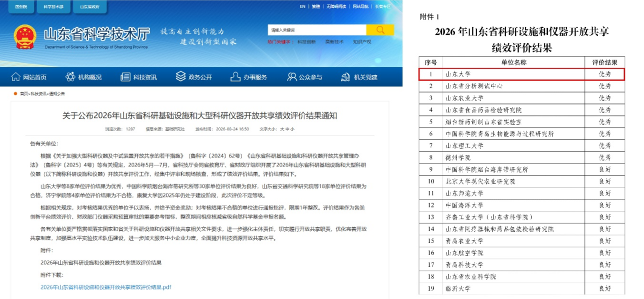Click the hot keyword 知识产权

[362, 41]
